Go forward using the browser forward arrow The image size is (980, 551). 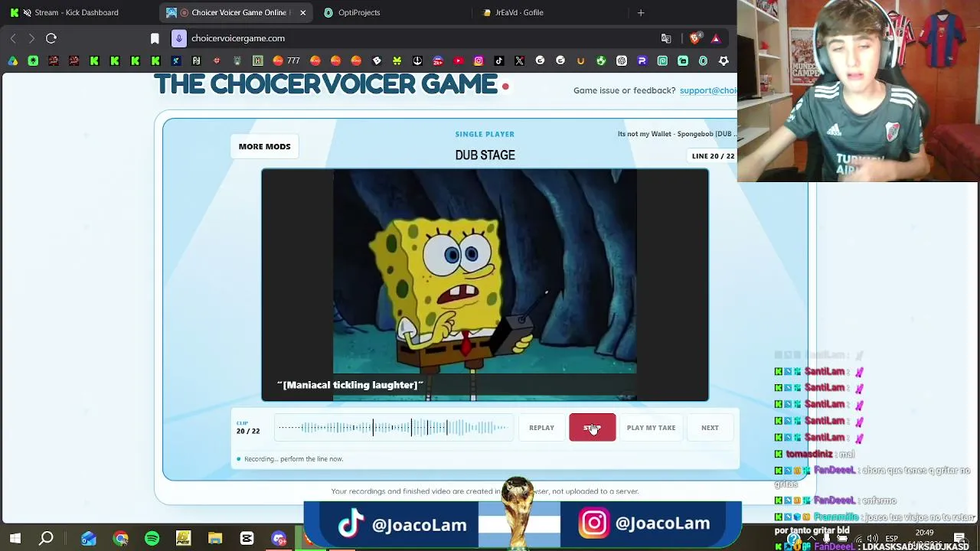pos(31,38)
